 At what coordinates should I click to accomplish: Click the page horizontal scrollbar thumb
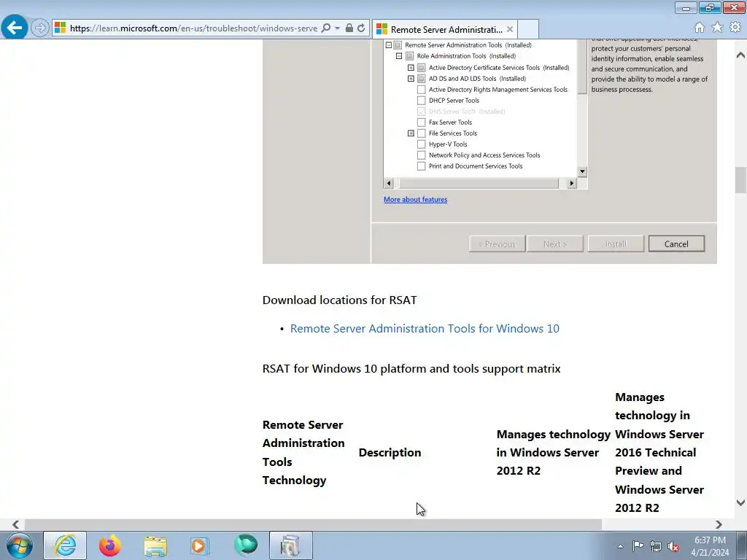313,524
